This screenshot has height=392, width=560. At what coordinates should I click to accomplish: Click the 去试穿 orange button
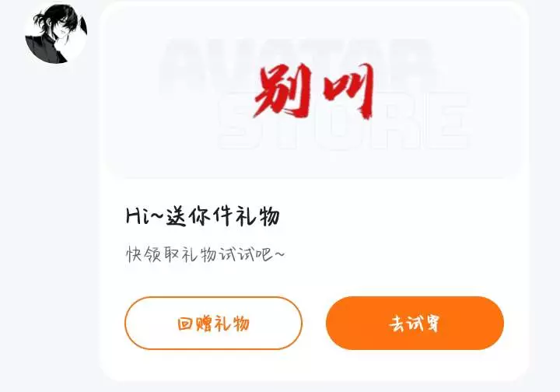tap(415, 323)
